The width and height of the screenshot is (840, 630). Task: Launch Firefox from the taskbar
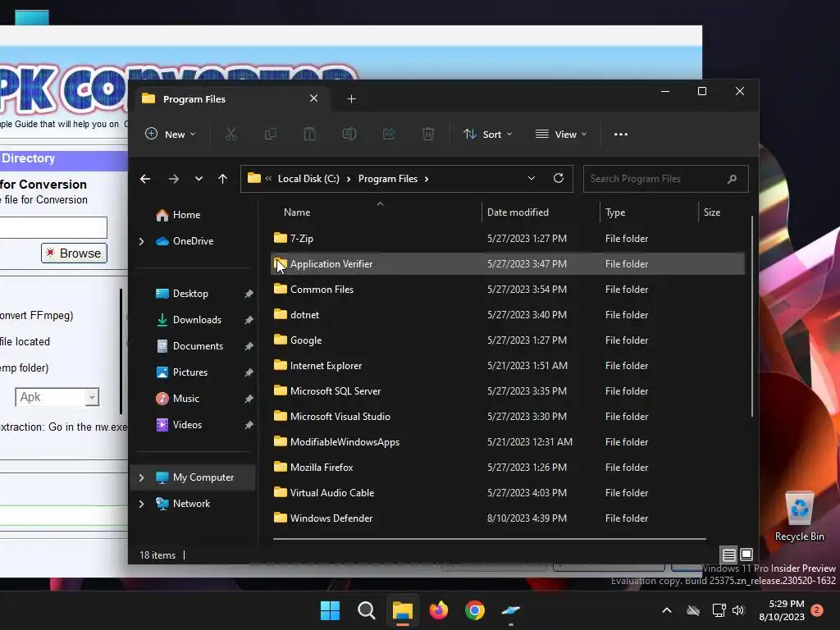click(x=439, y=610)
